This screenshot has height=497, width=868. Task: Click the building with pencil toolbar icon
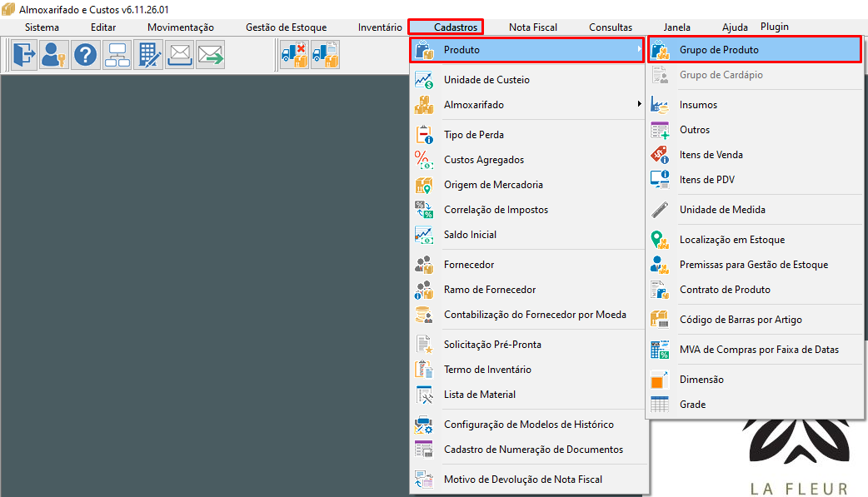[148, 55]
